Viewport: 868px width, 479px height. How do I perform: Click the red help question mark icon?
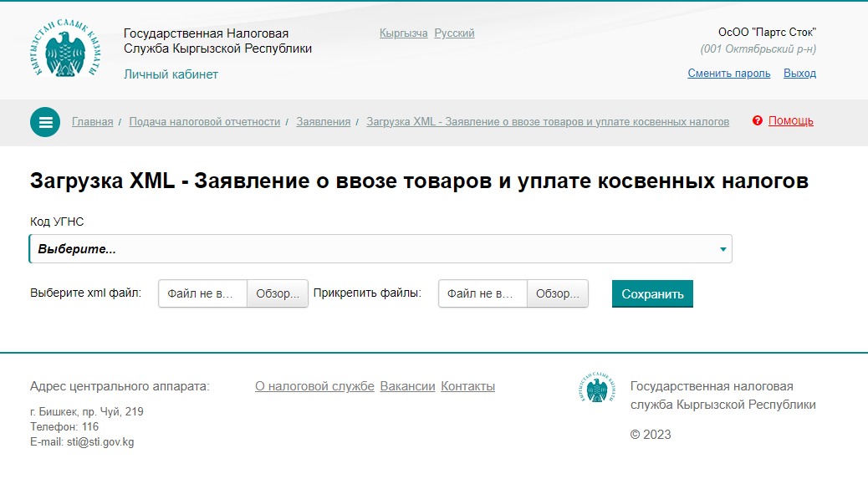(758, 121)
